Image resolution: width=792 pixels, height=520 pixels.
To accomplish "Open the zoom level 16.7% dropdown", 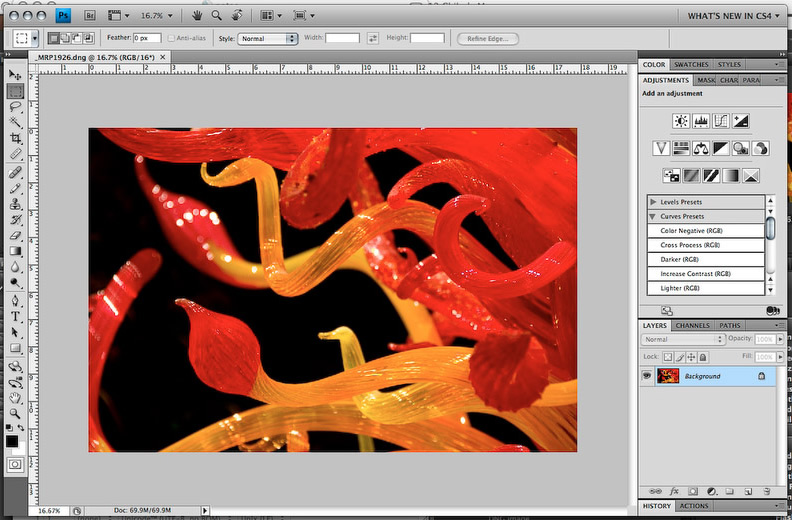I will [157, 16].
